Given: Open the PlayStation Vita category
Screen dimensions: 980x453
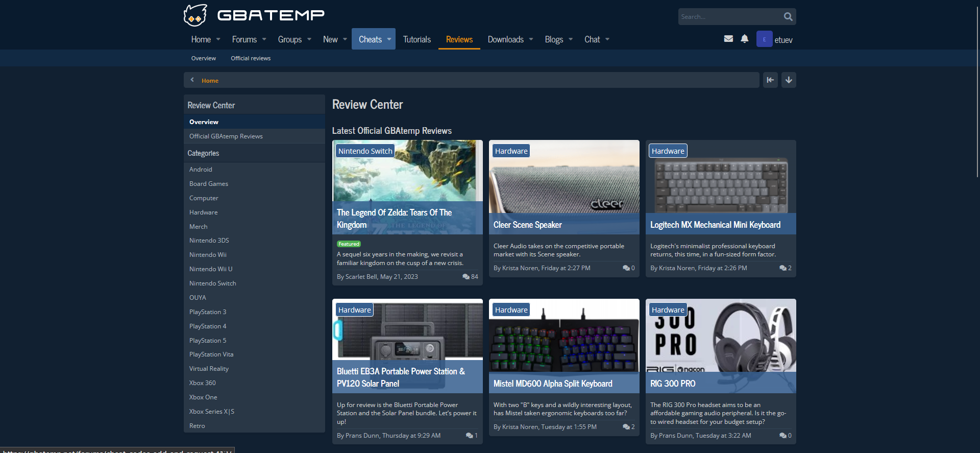Looking at the screenshot, I should click(x=211, y=354).
